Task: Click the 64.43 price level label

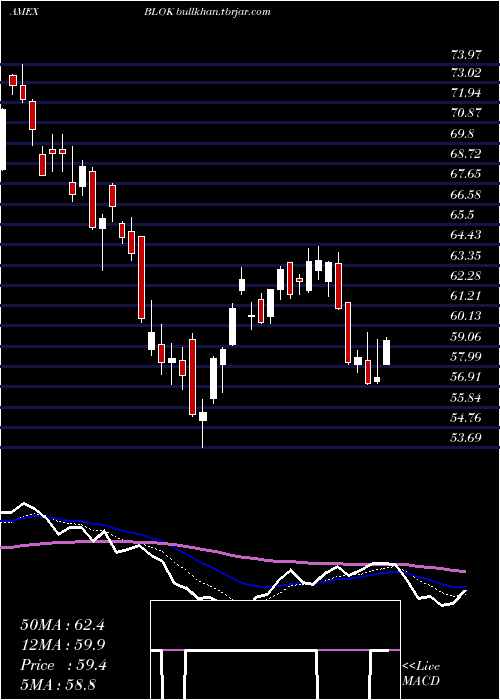Action: click(x=467, y=235)
